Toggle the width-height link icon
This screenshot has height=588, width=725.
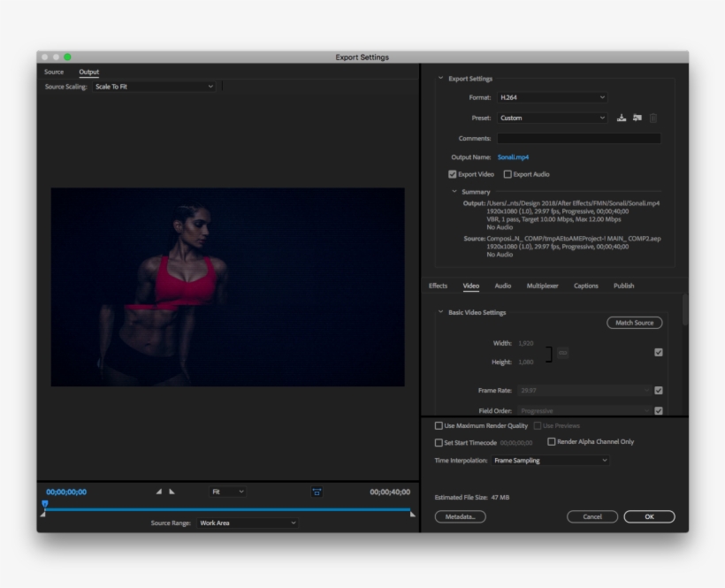(x=562, y=353)
